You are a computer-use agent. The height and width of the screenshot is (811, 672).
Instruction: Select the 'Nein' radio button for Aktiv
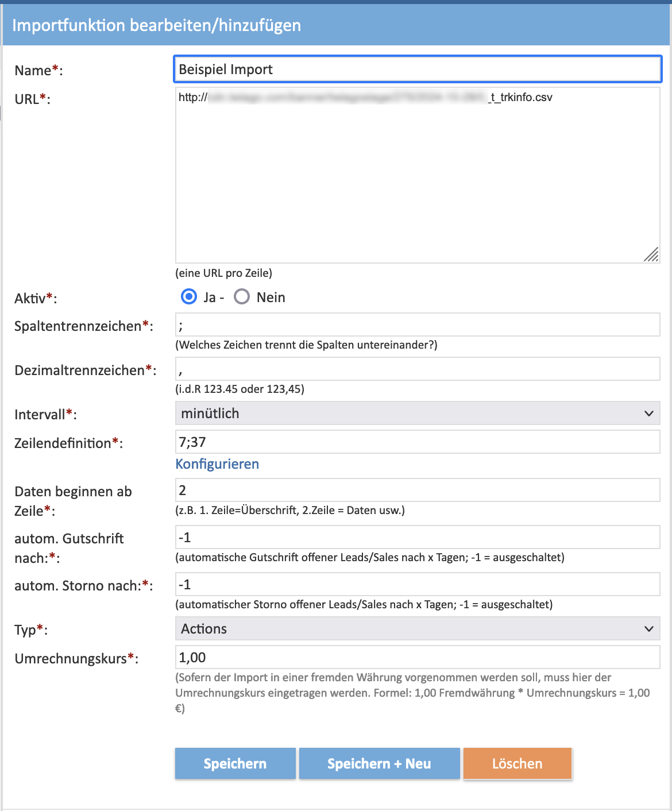coord(242,297)
